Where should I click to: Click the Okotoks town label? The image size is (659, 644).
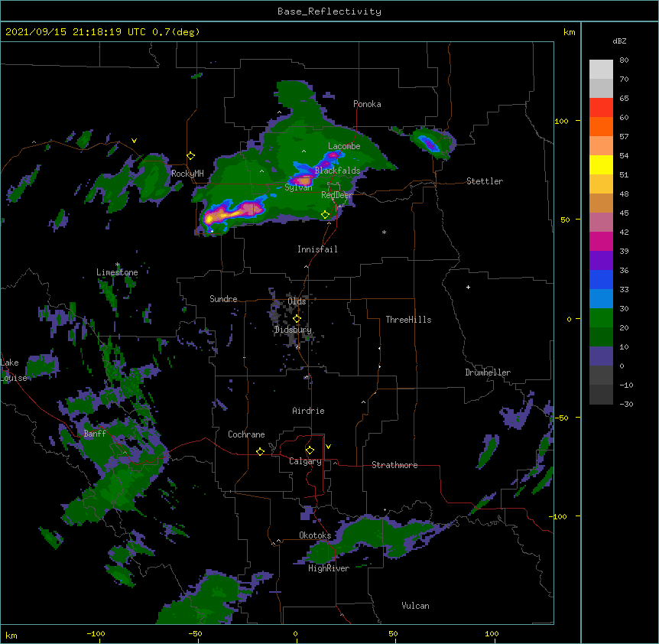coord(315,535)
